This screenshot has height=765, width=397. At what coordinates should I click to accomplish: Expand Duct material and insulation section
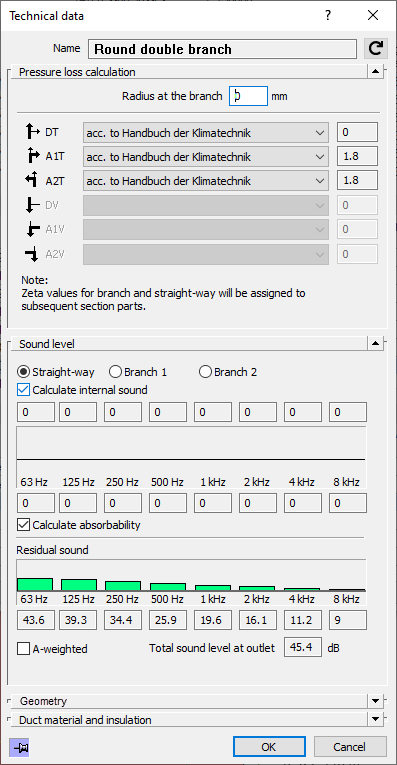tap(375, 719)
